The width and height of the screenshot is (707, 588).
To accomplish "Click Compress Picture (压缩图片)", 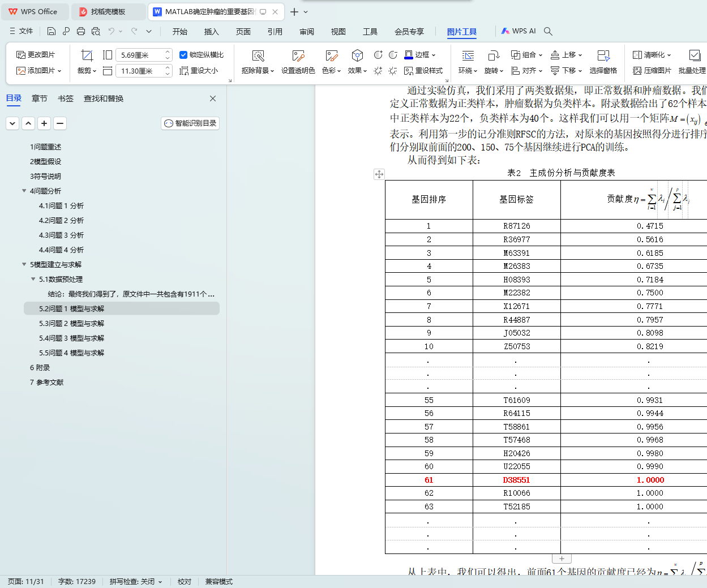I will [x=652, y=71].
